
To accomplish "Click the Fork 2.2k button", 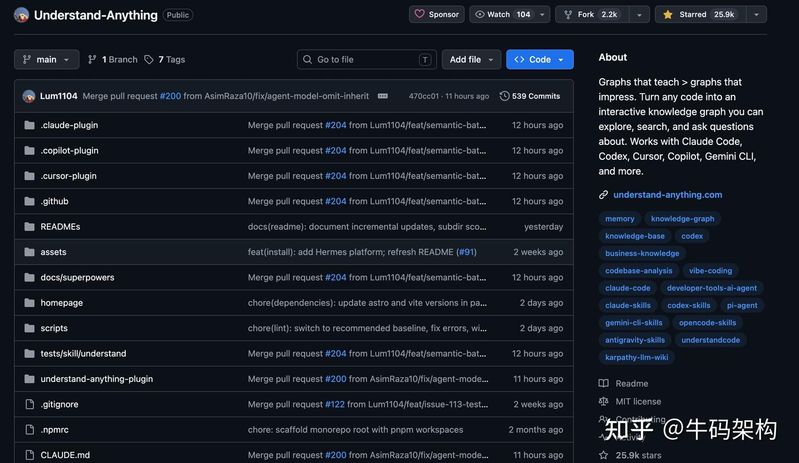I will [x=592, y=14].
